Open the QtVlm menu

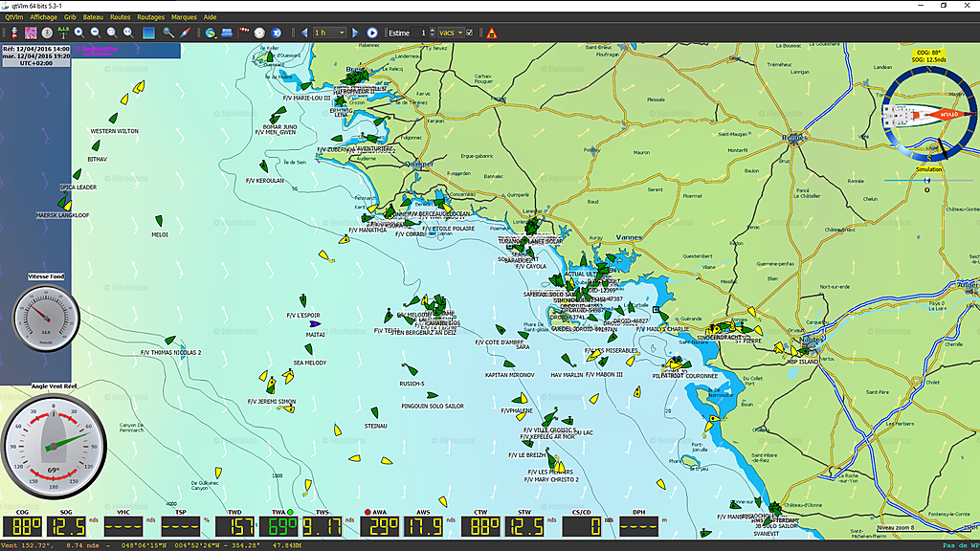[13, 17]
